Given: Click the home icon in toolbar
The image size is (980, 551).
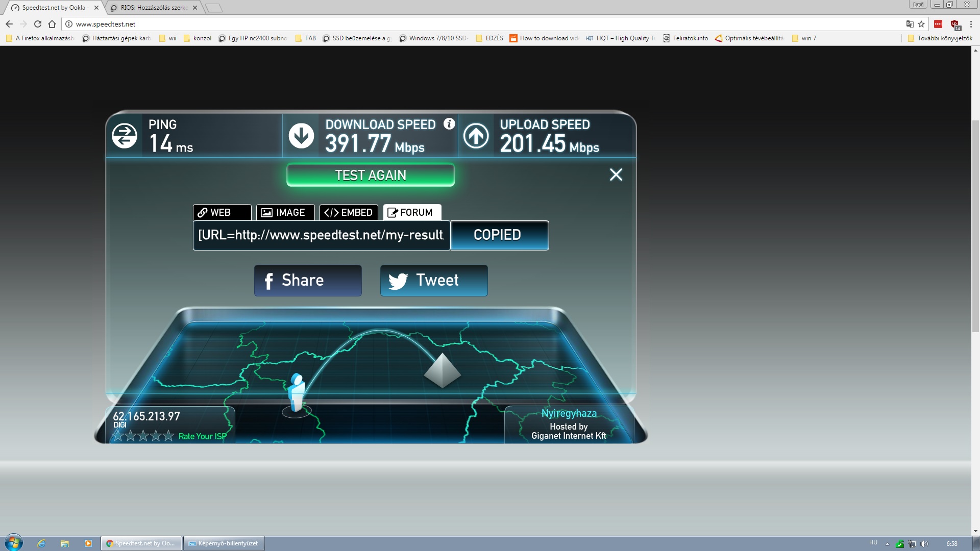Looking at the screenshot, I should tap(52, 24).
